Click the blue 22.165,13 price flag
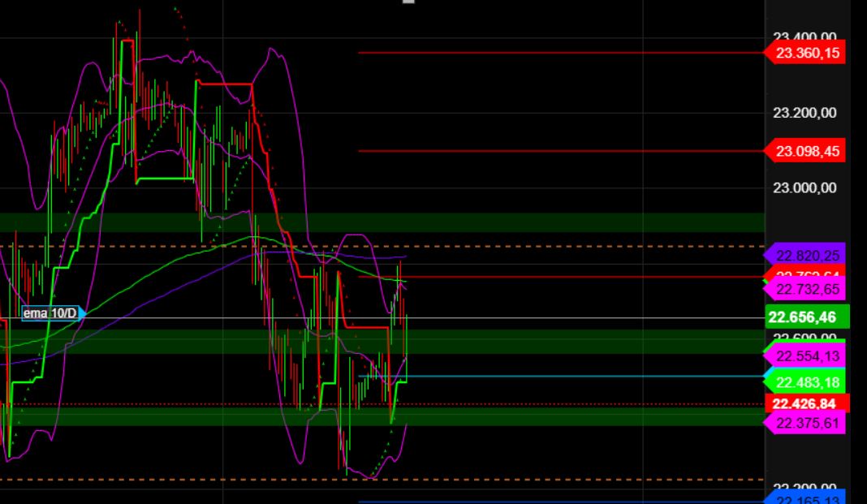Screen dimensions: 867x504 click(x=808, y=498)
